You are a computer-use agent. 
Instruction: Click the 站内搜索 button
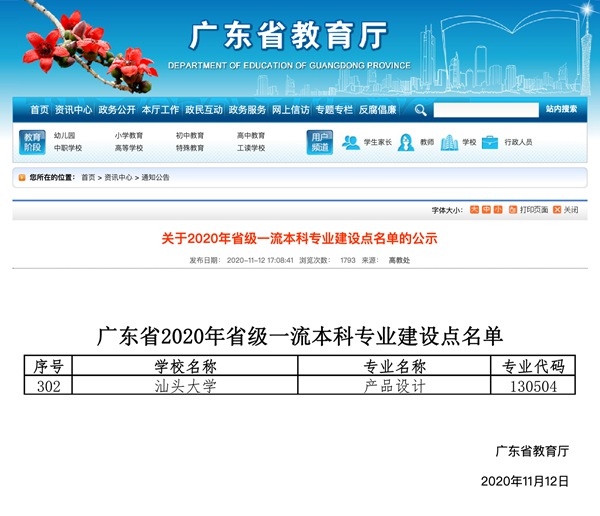561,109
